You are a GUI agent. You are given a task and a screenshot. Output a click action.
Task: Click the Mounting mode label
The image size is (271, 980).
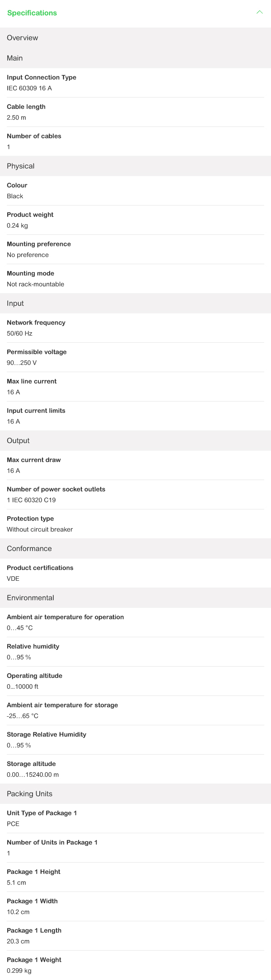tap(30, 273)
